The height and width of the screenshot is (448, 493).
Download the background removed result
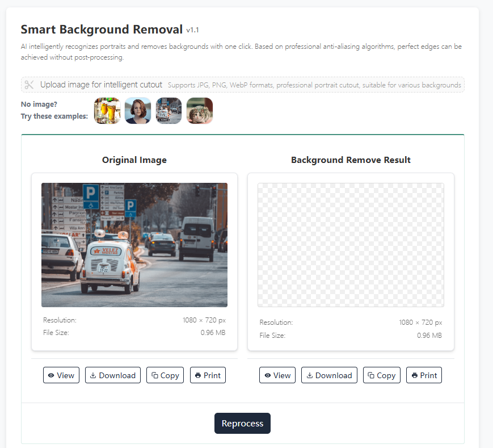(x=329, y=375)
